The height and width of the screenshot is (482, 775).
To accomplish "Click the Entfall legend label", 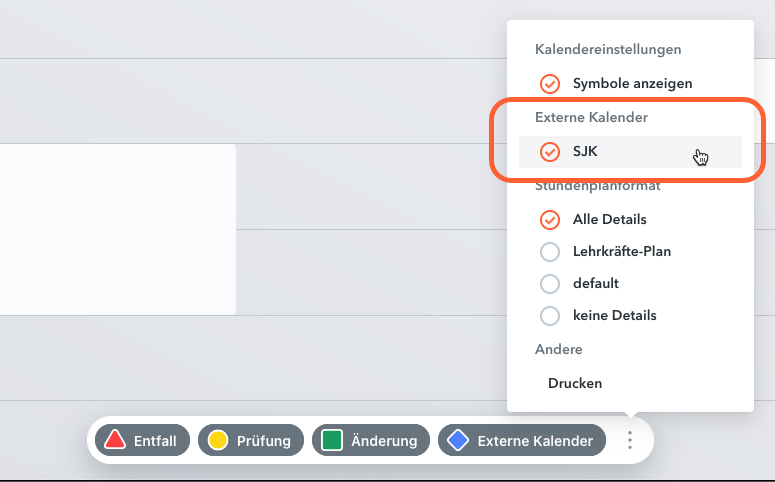I will (x=155, y=440).
